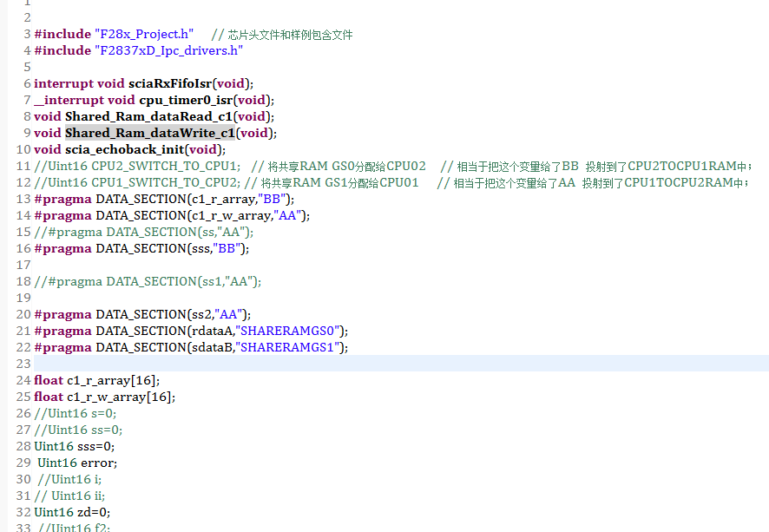The height and width of the screenshot is (532, 769).
Task: Click pragma DATA_SECTION c1_r_array "BB" line
Action: point(164,199)
